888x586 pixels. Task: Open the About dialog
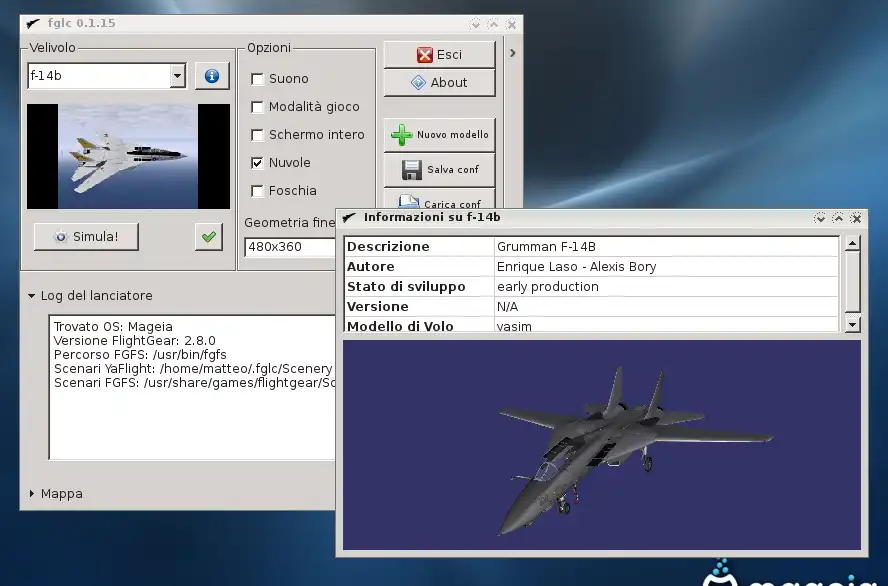(x=439, y=83)
